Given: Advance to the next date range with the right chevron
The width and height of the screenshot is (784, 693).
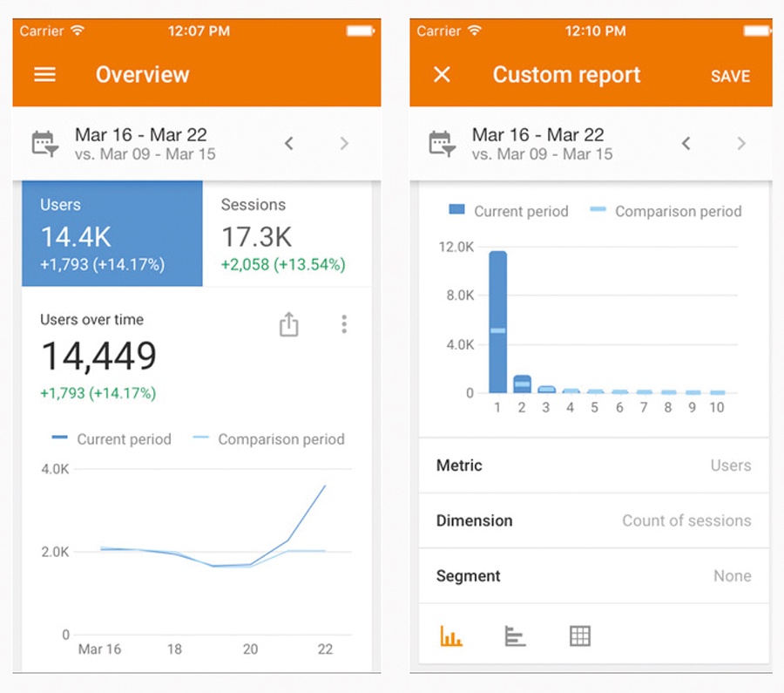Looking at the screenshot, I should tap(344, 143).
